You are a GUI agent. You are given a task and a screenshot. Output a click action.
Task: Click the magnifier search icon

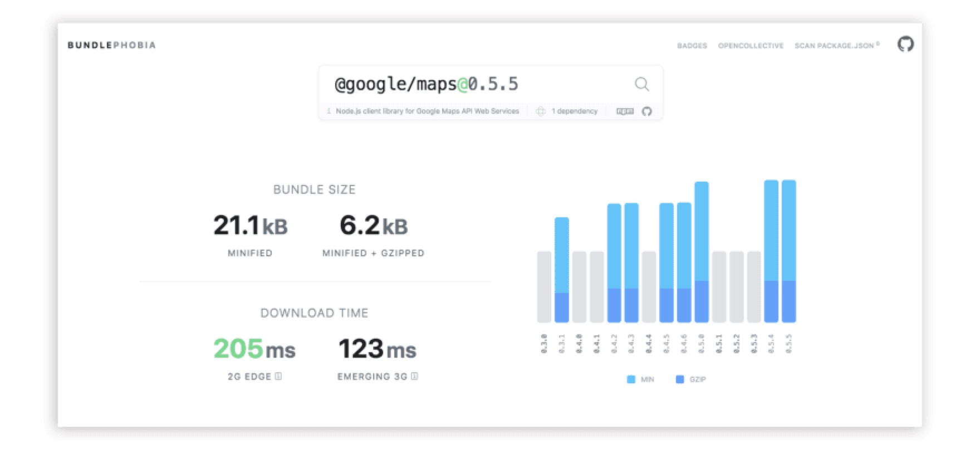pyautogui.click(x=642, y=84)
